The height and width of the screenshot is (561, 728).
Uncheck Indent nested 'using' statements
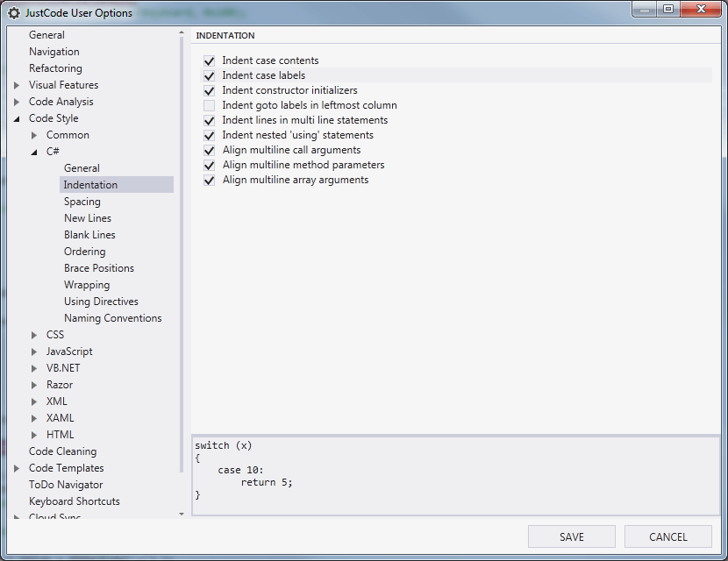[x=210, y=136]
